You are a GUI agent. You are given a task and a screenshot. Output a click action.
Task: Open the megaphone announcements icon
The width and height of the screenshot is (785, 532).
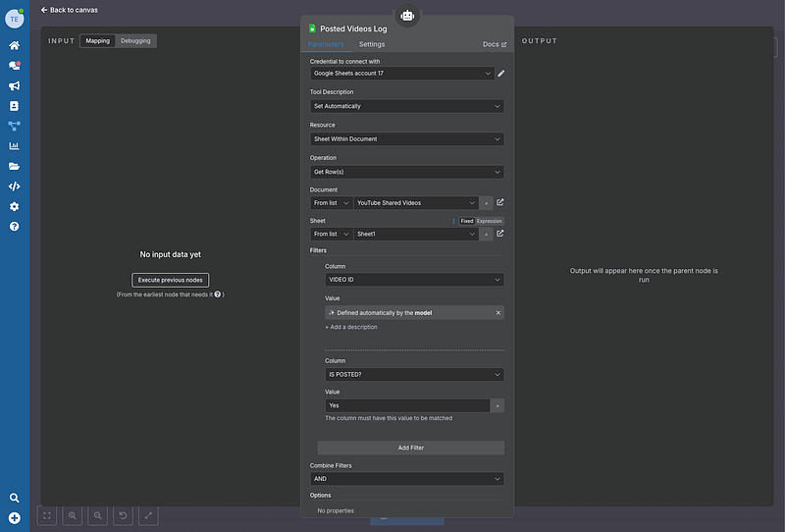pyautogui.click(x=15, y=85)
